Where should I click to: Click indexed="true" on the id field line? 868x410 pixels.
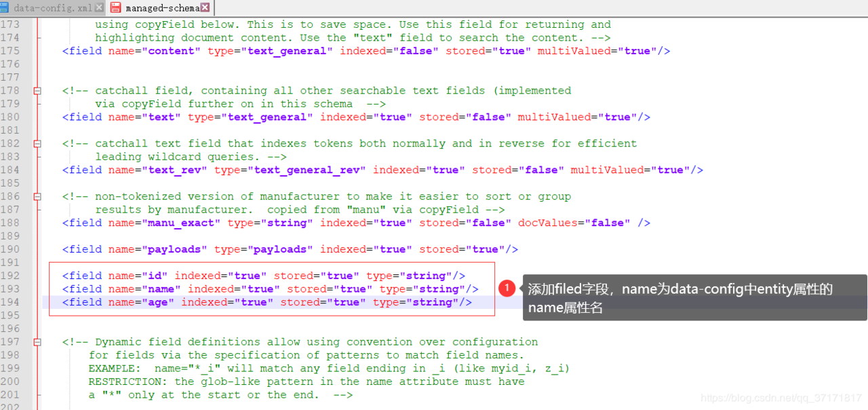[220, 276]
